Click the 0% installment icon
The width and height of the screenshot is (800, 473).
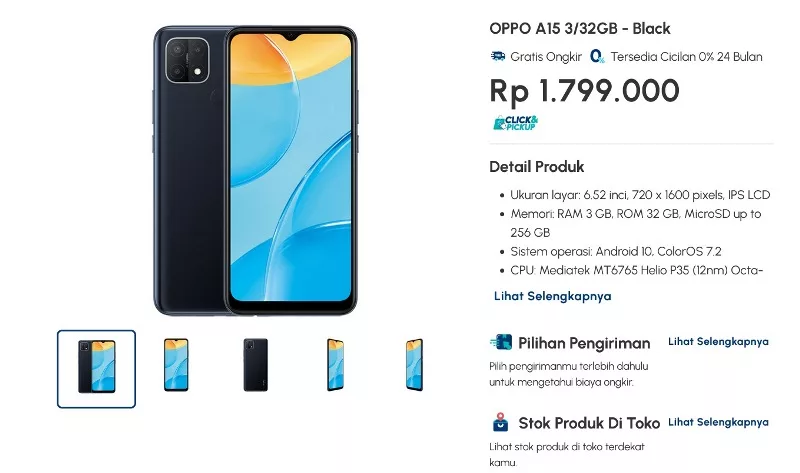(x=597, y=56)
